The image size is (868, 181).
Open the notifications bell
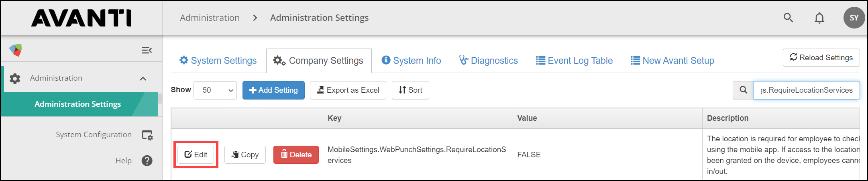pyautogui.click(x=819, y=18)
